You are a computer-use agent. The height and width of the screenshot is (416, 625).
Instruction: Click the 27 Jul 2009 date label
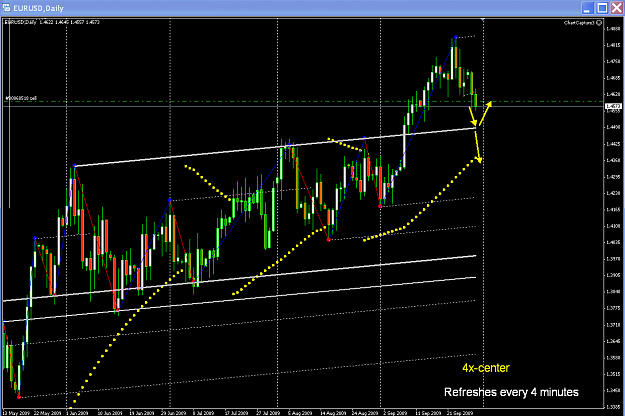tap(269, 413)
